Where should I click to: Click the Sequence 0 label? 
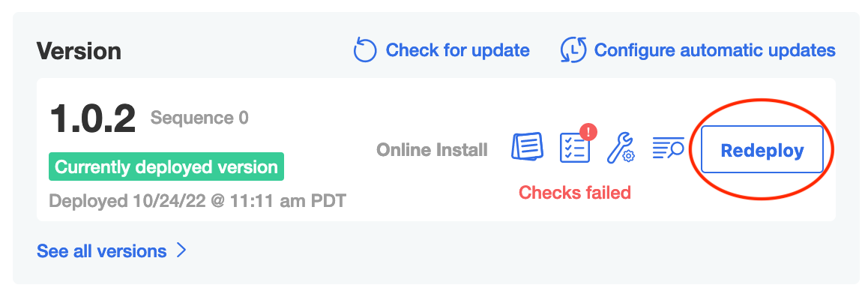(x=199, y=118)
